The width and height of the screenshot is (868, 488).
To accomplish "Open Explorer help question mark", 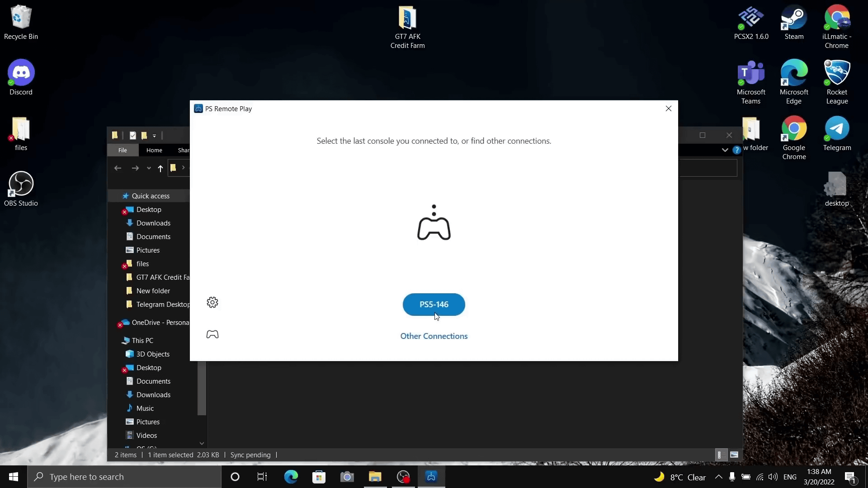I will pyautogui.click(x=736, y=150).
